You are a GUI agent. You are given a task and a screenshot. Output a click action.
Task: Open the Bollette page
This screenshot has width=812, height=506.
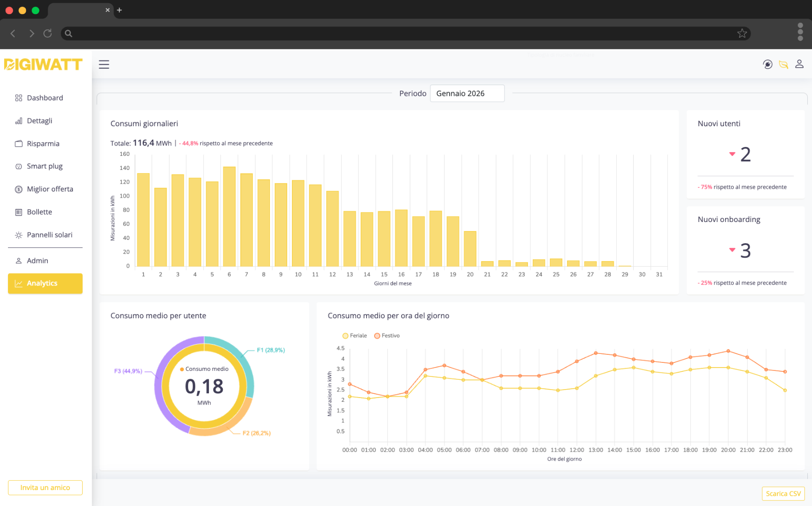pos(39,212)
